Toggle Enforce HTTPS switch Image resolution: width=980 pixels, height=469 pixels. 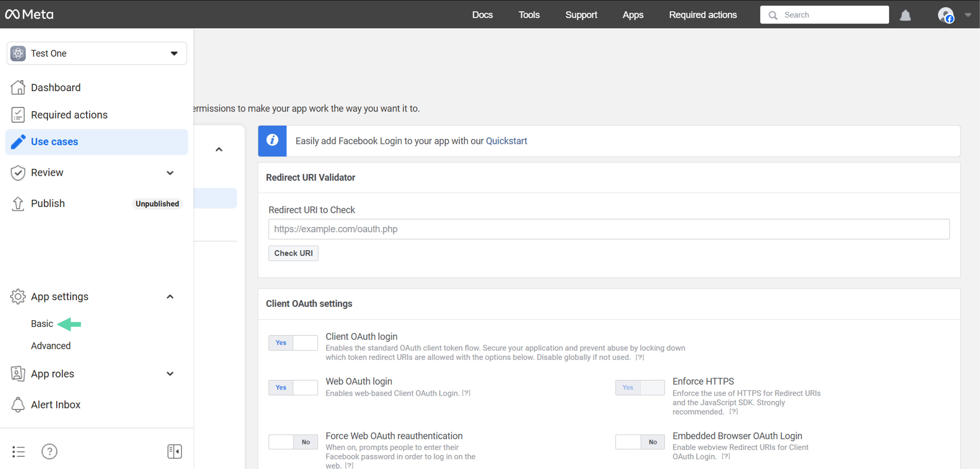[640, 388]
